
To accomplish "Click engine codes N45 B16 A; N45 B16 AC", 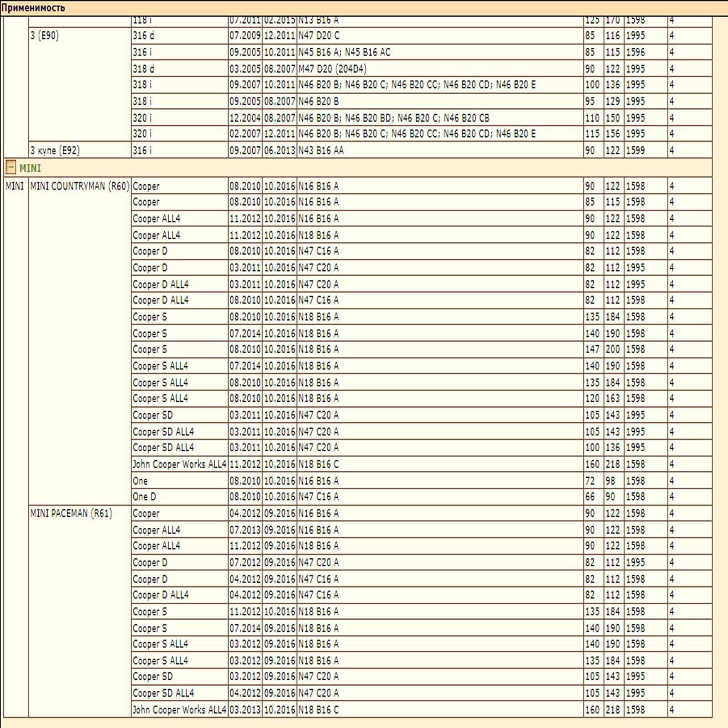I will [x=344, y=52].
